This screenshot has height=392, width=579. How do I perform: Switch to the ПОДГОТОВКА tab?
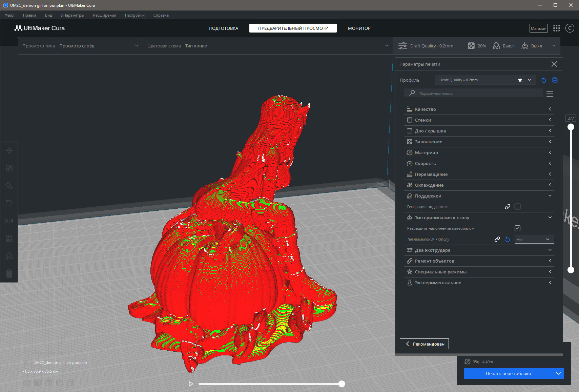click(x=223, y=28)
